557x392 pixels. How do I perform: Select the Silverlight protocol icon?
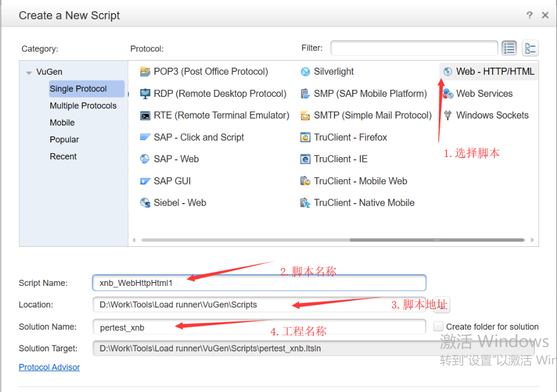pos(305,71)
